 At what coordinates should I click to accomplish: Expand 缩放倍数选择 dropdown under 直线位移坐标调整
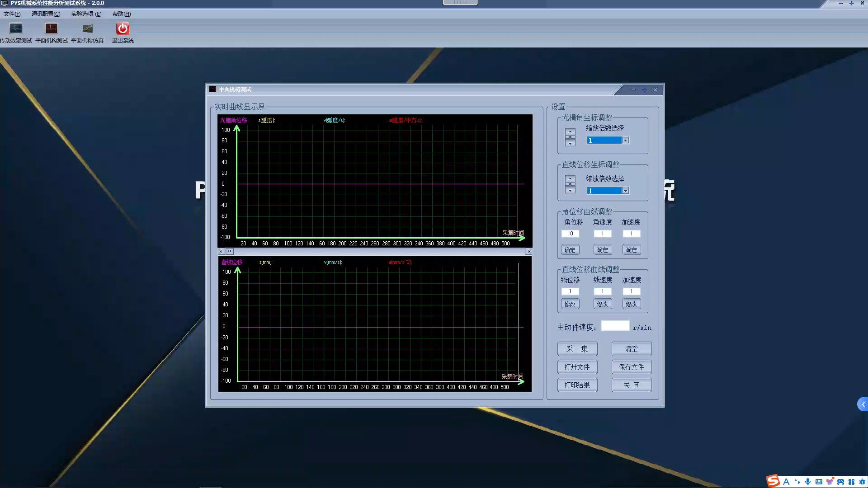[x=626, y=191]
